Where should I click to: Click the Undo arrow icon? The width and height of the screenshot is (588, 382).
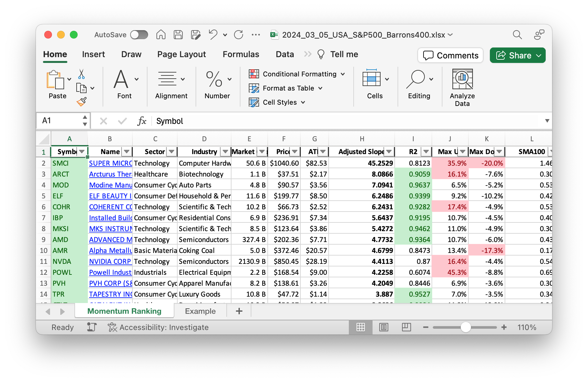[x=213, y=35]
